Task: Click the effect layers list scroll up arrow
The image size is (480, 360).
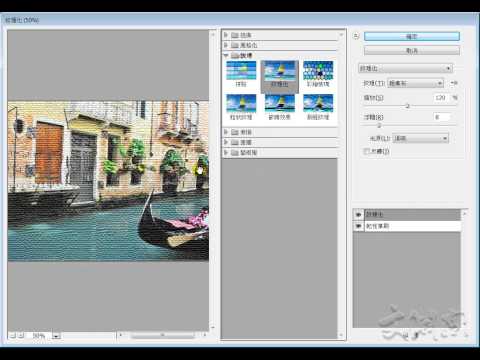Action: coord(464,213)
